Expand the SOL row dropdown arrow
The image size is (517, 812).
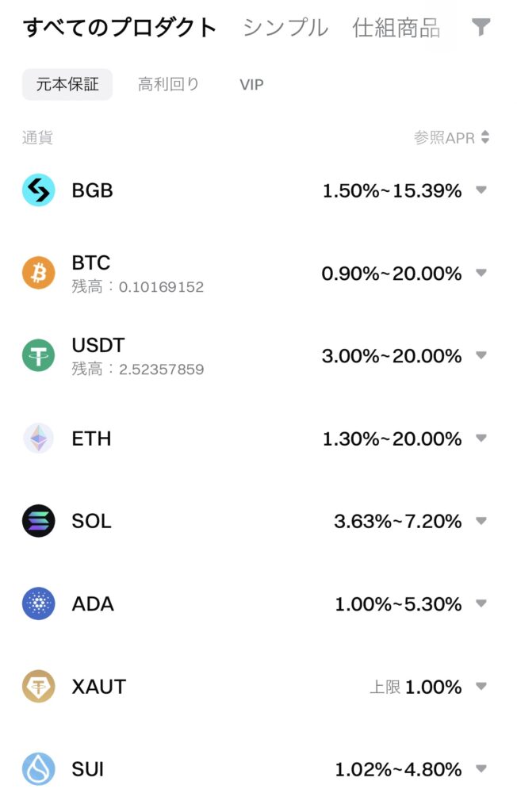point(481,520)
